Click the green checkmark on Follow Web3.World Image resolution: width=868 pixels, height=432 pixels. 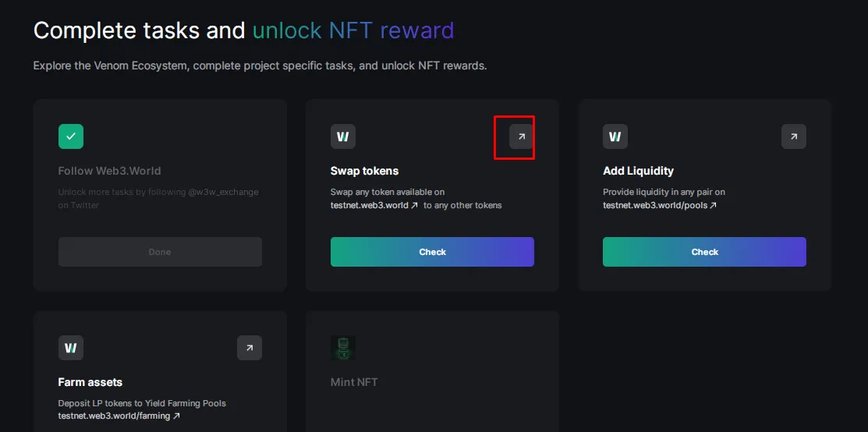click(x=71, y=136)
